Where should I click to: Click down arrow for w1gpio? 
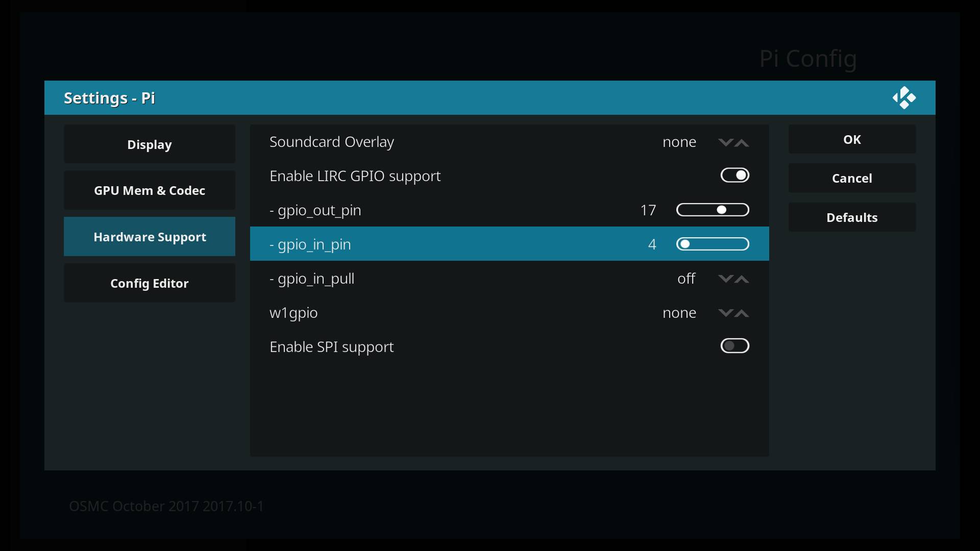725,313
